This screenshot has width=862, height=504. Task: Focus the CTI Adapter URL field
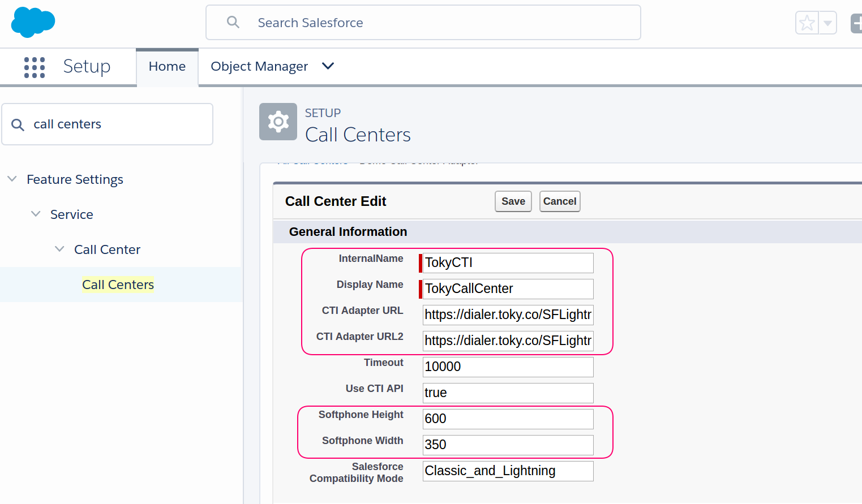click(508, 315)
